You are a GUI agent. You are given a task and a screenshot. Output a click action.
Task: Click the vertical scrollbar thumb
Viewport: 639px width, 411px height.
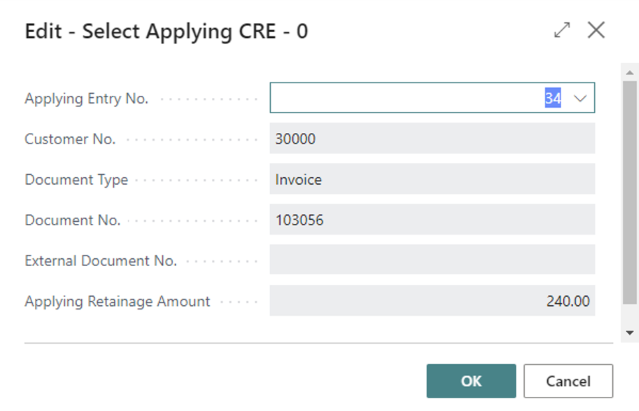click(x=630, y=192)
